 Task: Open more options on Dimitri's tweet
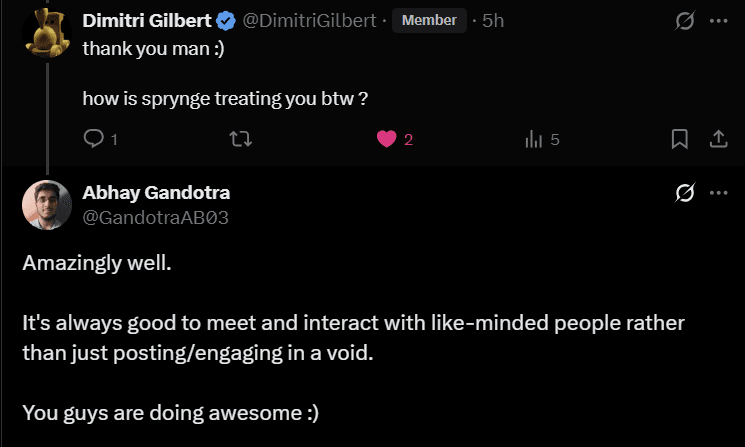coord(717,20)
